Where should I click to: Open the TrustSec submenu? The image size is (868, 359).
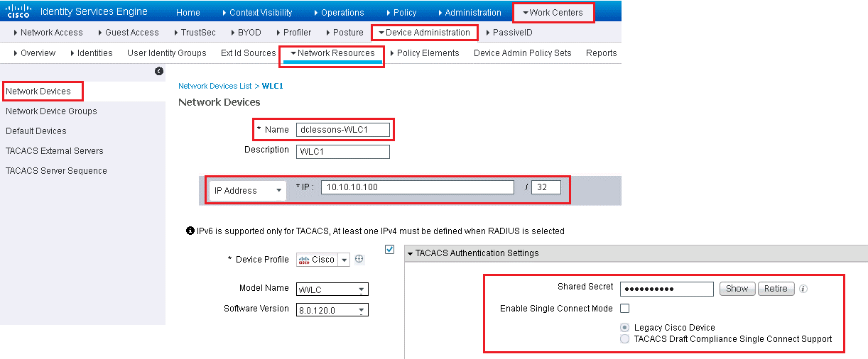pos(195,33)
